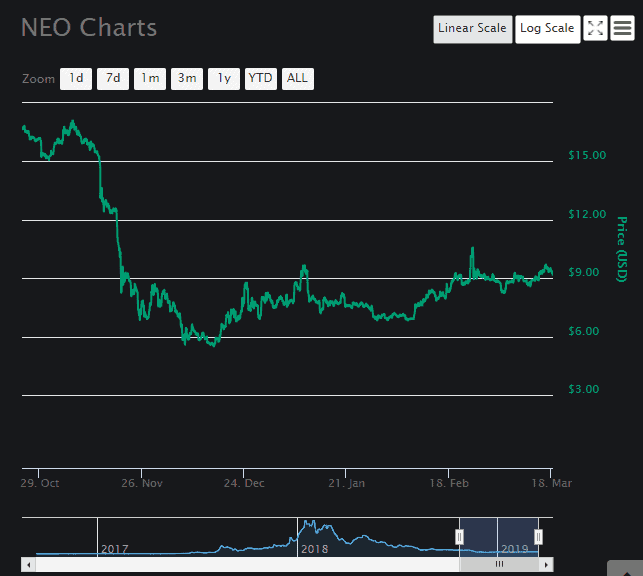643x576 pixels.
Task: Switch chart to Linear Scale
Action: tap(472, 29)
